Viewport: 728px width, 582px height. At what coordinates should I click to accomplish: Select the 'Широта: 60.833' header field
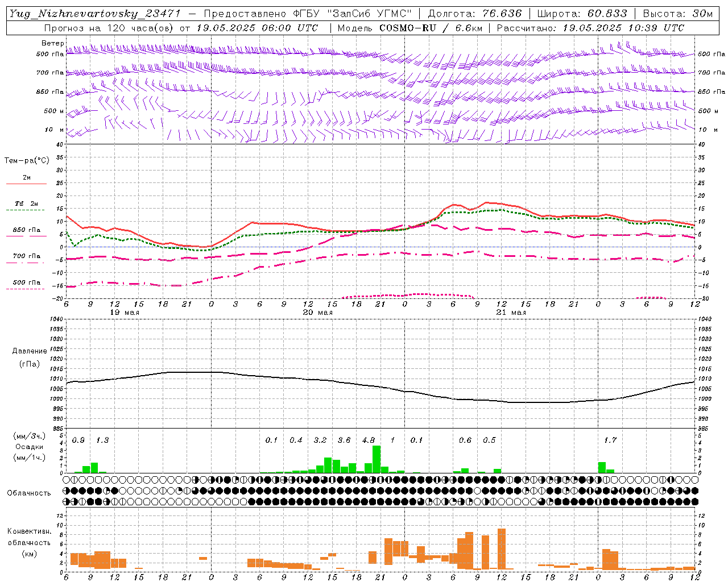(x=582, y=14)
